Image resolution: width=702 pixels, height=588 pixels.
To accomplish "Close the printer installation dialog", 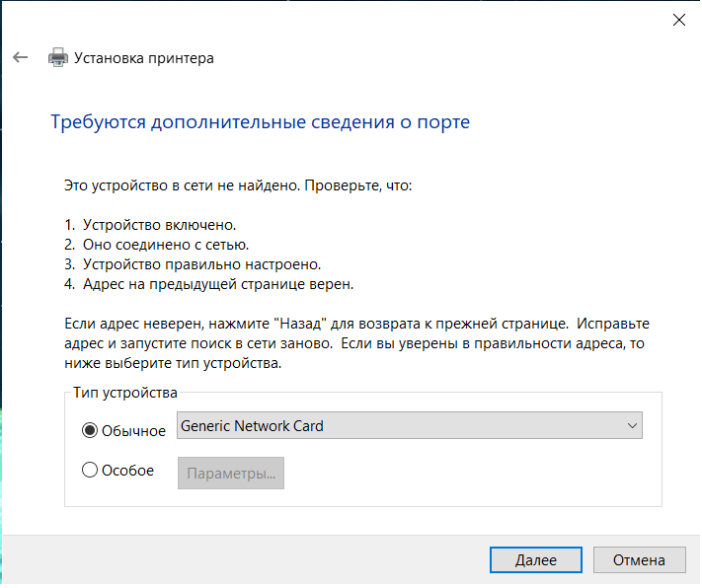I will (x=679, y=19).
